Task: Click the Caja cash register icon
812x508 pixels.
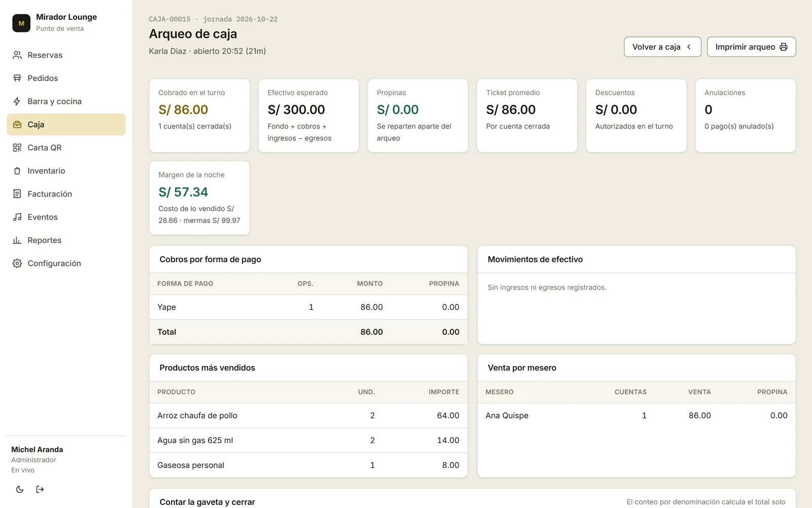Action: pyautogui.click(x=17, y=124)
